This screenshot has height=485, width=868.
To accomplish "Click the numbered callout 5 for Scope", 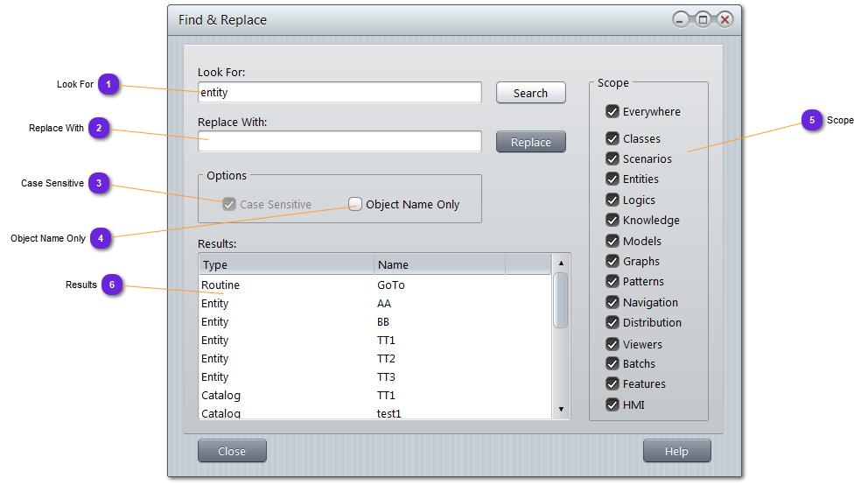I will coord(812,120).
